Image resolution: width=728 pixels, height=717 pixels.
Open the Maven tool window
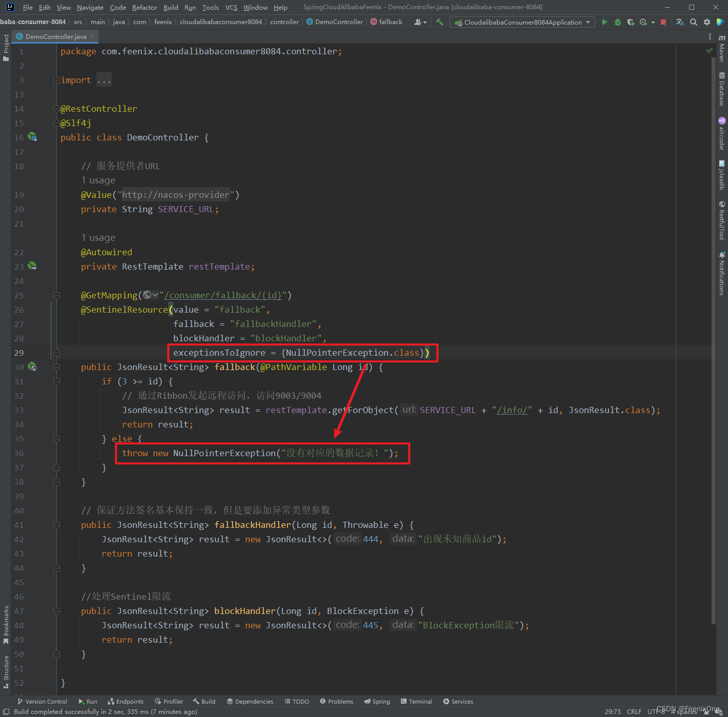(x=722, y=49)
